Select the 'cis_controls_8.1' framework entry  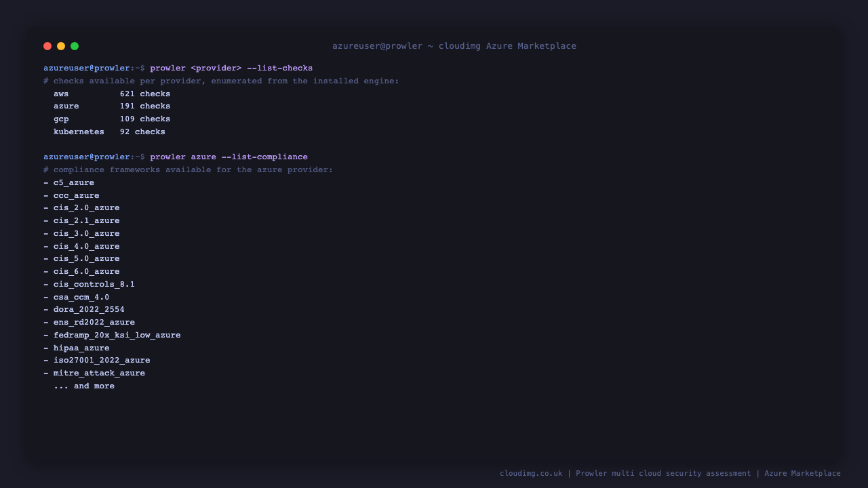tap(89, 285)
